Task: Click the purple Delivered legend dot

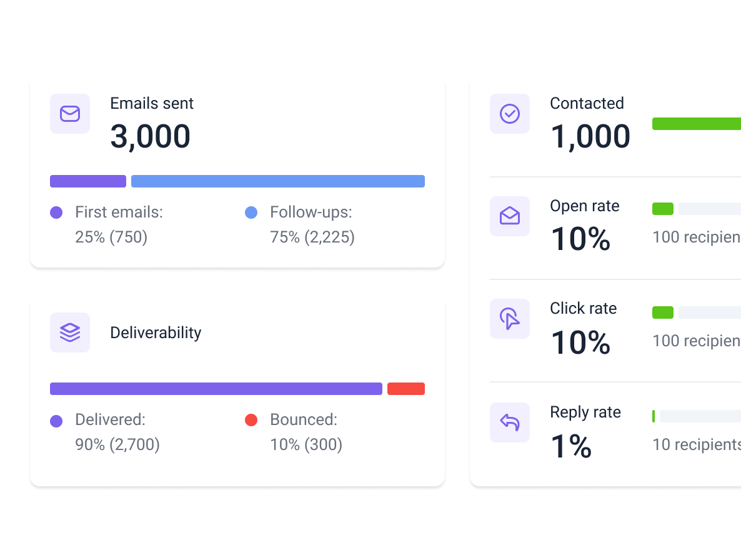Action: 56,421
